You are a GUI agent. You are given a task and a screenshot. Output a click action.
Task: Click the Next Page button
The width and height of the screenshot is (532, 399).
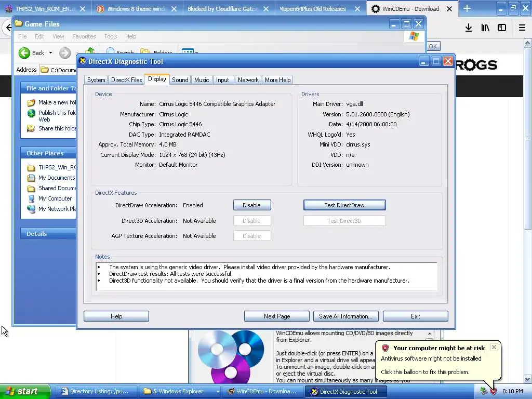(x=277, y=316)
